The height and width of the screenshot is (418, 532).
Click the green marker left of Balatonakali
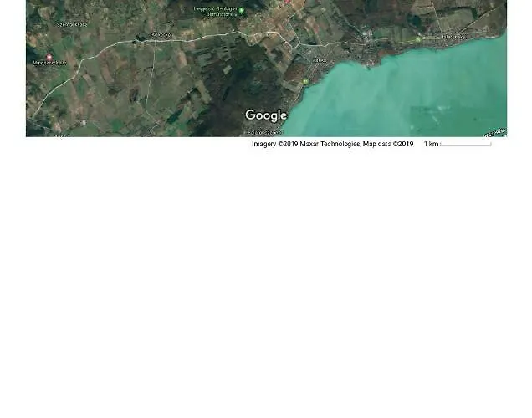coord(418,39)
